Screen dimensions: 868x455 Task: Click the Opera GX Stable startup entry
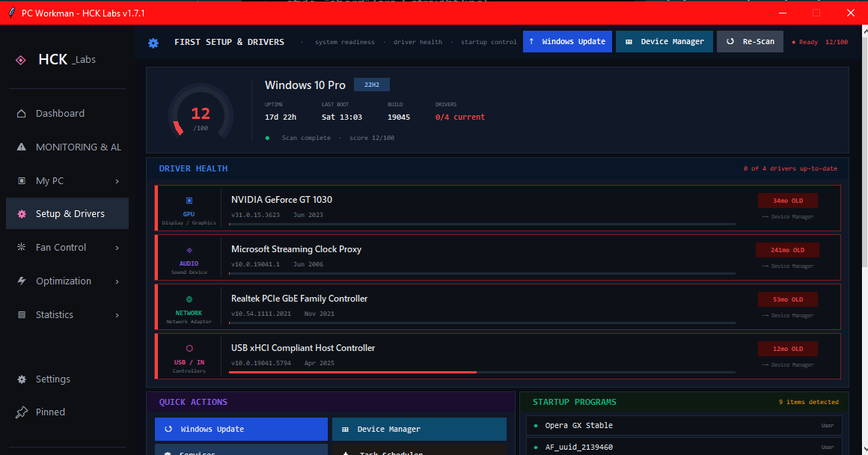(x=684, y=425)
